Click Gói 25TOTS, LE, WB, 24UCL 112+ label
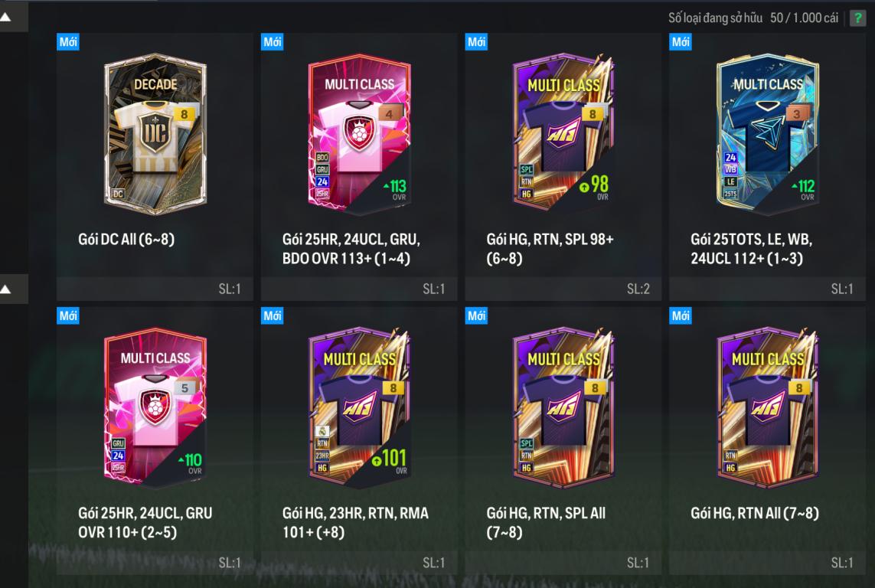875x588 pixels. [751, 249]
